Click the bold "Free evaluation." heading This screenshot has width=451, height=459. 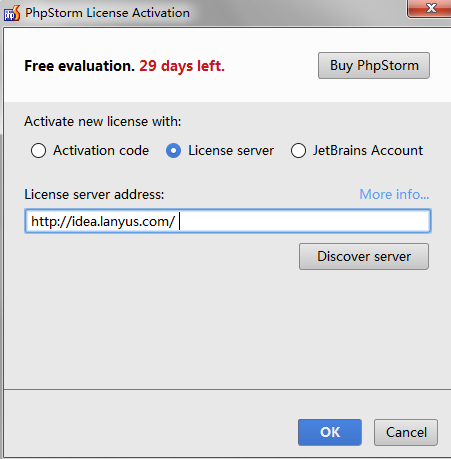pos(79,66)
